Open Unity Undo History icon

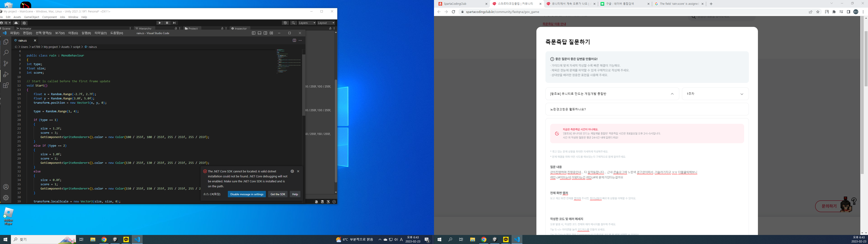click(285, 23)
